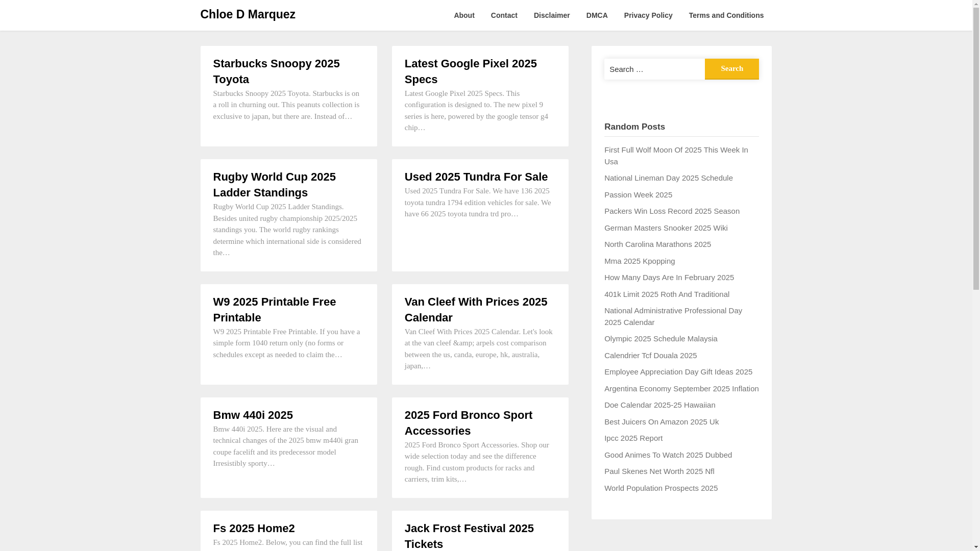Open Used 2025 Tundra For Sale post
The width and height of the screenshot is (980, 551).
point(476,177)
